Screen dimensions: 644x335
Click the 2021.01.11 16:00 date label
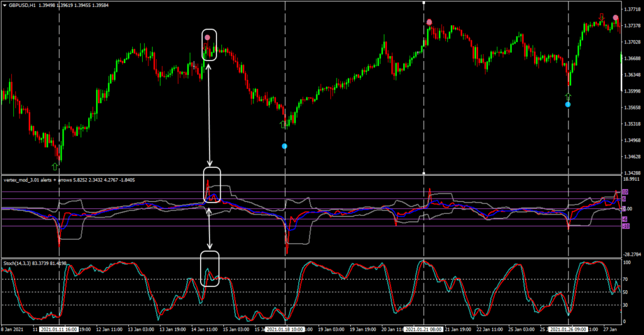coord(60,329)
